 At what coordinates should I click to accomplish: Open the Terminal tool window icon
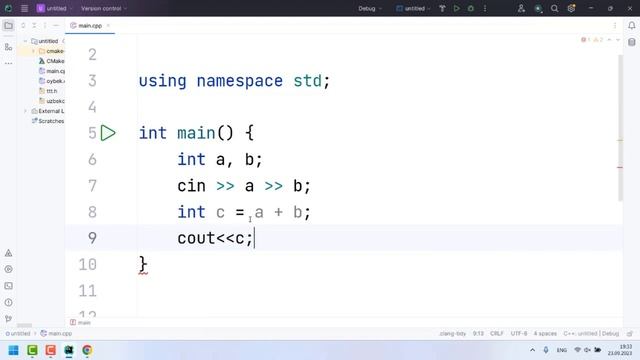[8, 286]
